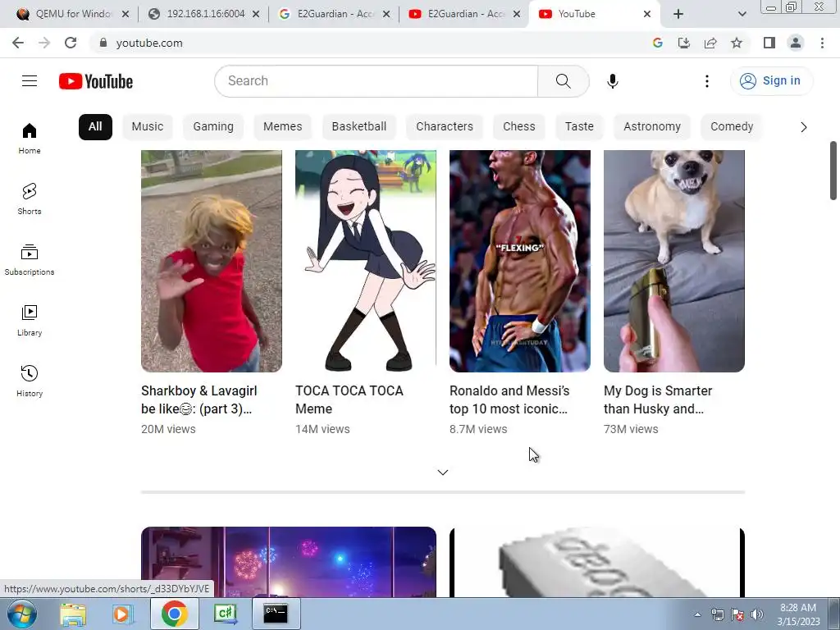
Task: Expand Shorts shelf with down chevron
Action: (442, 472)
